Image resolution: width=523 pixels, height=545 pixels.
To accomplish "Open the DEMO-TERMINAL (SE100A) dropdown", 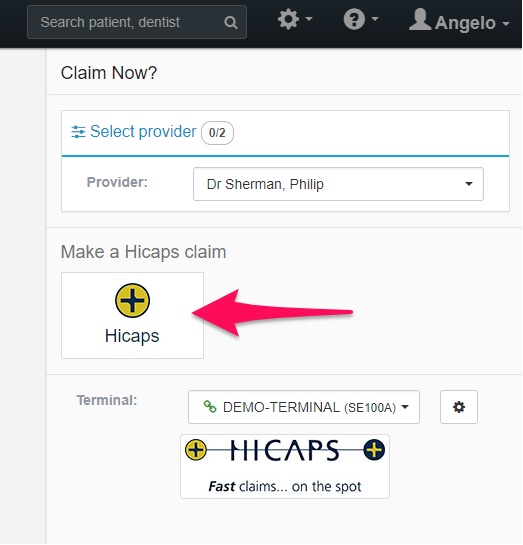I will 304,407.
